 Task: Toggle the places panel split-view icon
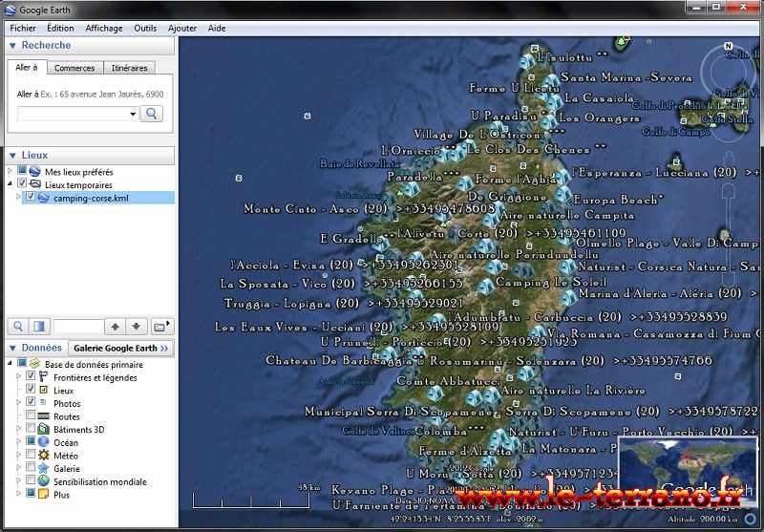[39, 327]
